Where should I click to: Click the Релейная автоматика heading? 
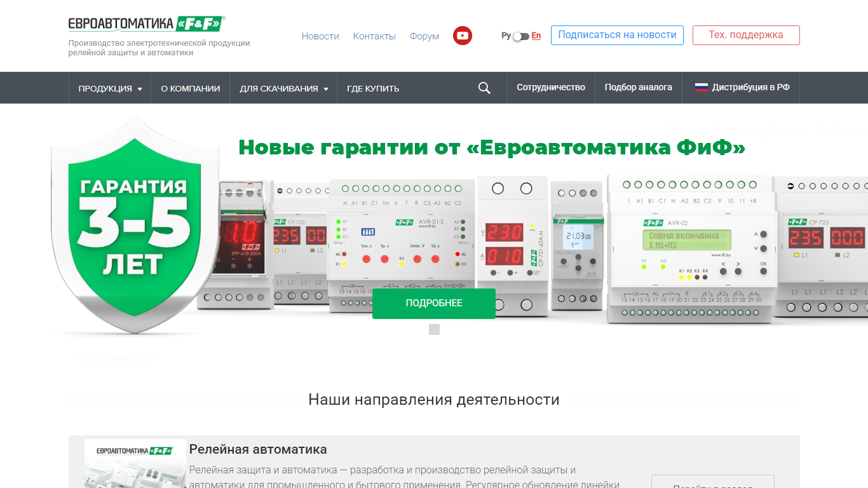click(258, 449)
